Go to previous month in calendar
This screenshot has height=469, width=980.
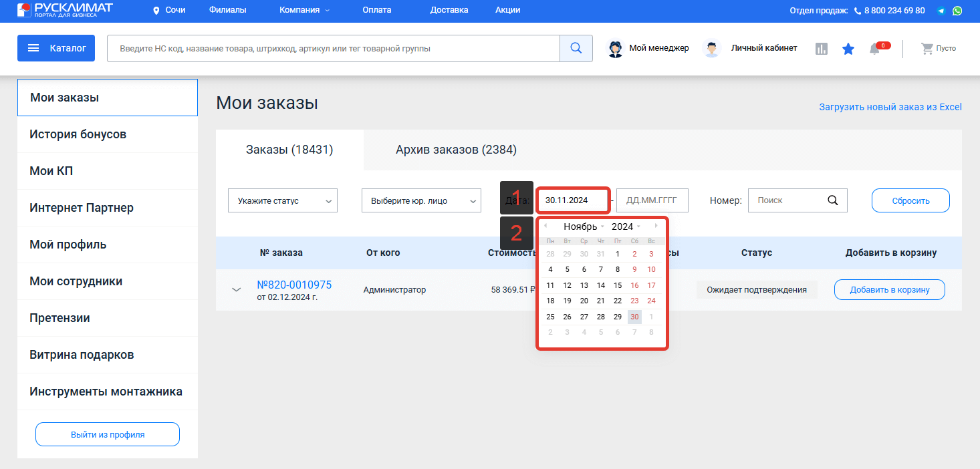(x=545, y=226)
